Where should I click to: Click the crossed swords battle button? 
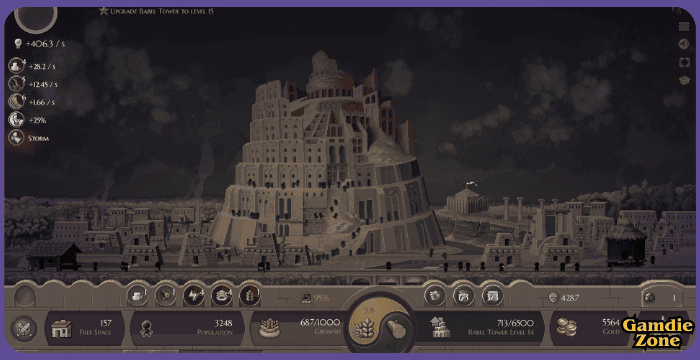coord(24,329)
